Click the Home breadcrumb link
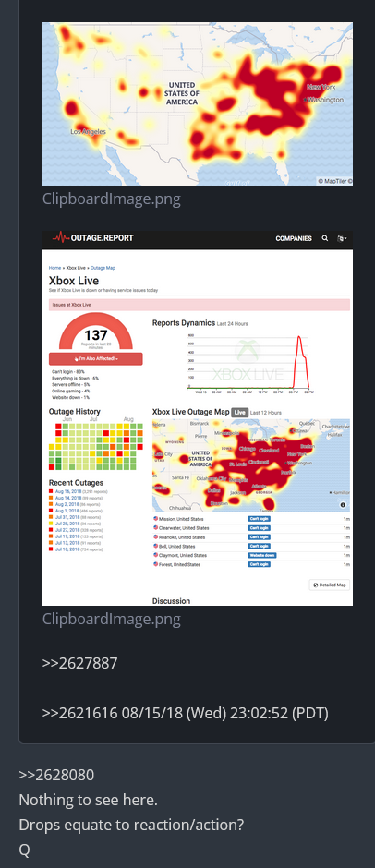 coord(54,268)
